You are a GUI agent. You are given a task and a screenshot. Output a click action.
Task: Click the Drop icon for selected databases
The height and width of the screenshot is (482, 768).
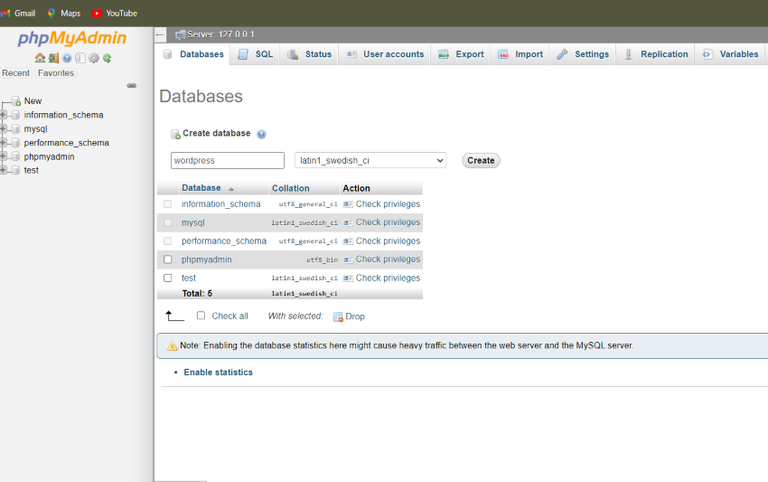click(338, 317)
